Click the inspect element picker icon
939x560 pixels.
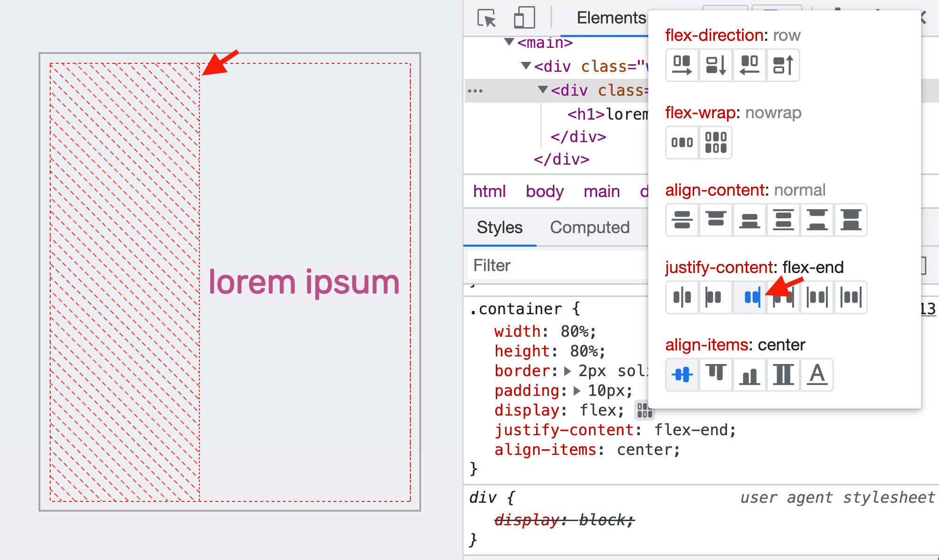pyautogui.click(x=486, y=18)
